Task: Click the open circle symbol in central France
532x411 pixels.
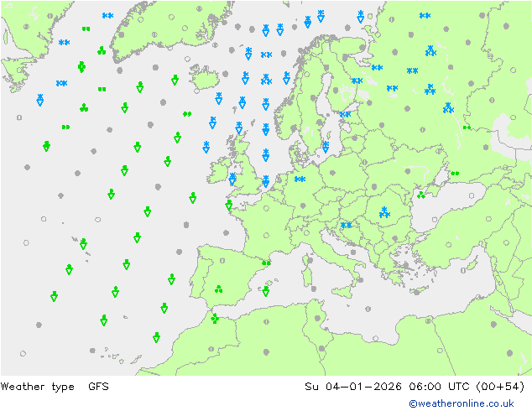Action: point(266,236)
